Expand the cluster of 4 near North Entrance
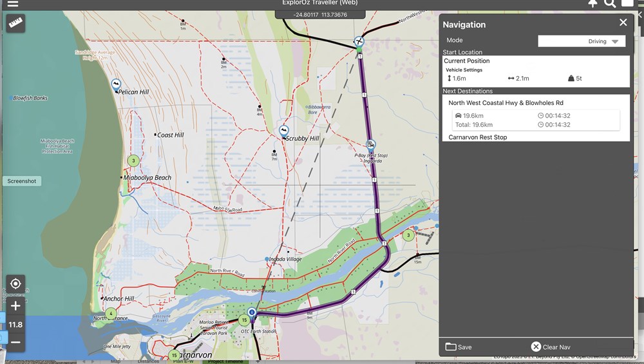The height and width of the screenshot is (364, 644). point(111,314)
